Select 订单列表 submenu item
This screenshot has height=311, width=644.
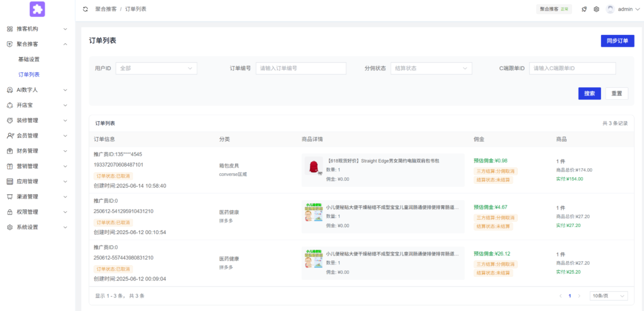click(29, 75)
